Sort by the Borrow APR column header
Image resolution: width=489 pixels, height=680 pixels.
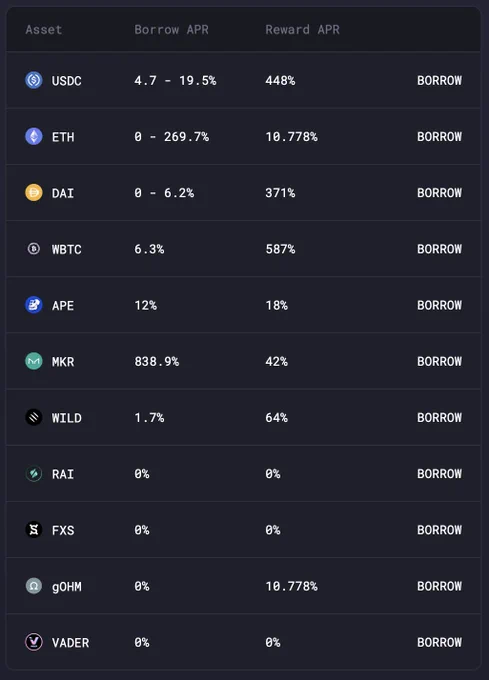[171, 29]
